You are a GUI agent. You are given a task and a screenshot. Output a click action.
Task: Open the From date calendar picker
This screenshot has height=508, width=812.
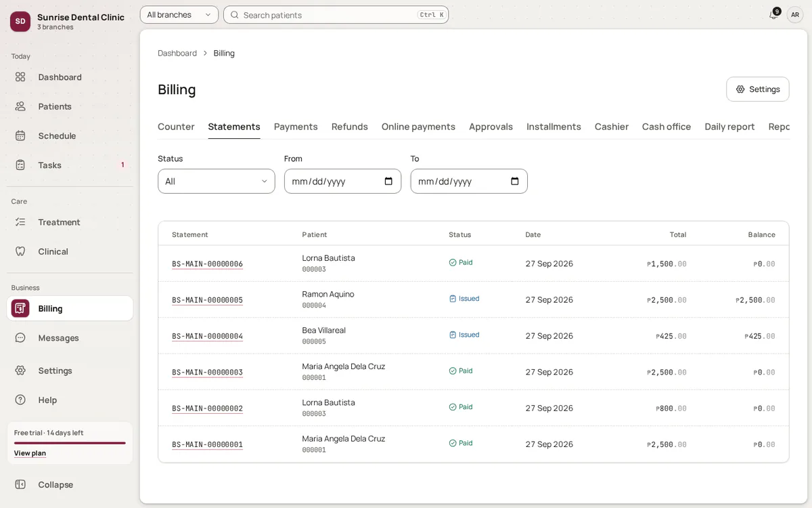pyautogui.click(x=388, y=181)
